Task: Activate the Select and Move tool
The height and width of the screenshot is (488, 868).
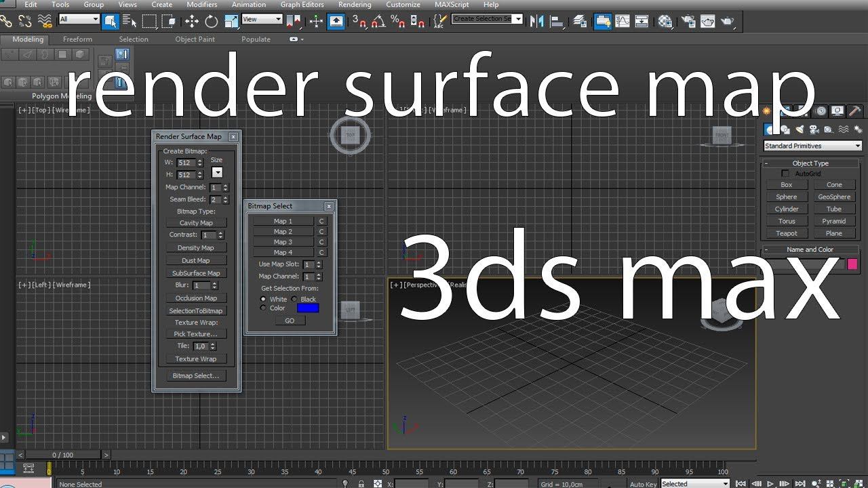Action: click(191, 21)
